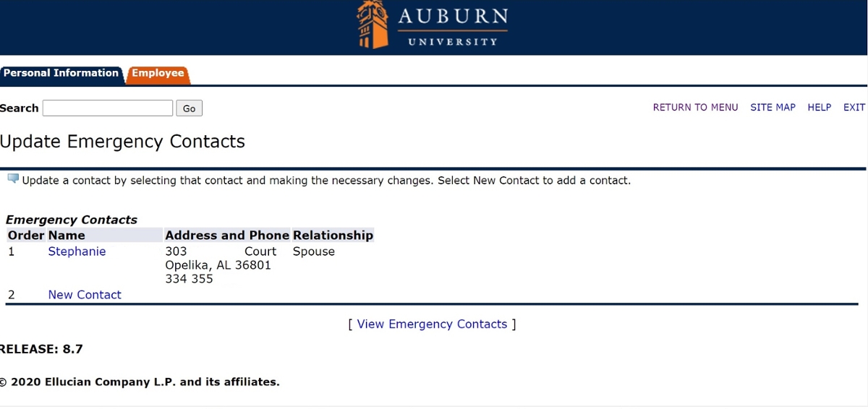Click the Spouse relationship cell
This screenshot has height=409, width=868.
(314, 251)
